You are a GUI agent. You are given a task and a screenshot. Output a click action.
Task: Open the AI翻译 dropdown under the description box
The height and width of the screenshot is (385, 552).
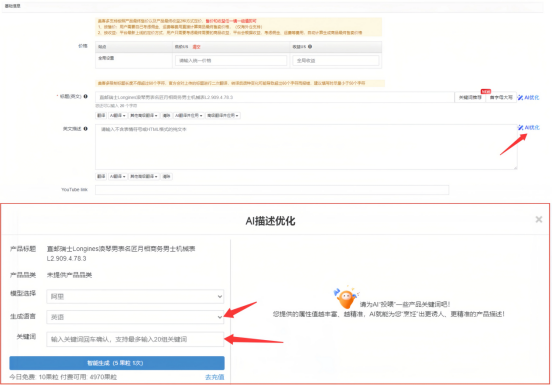tap(117, 176)
